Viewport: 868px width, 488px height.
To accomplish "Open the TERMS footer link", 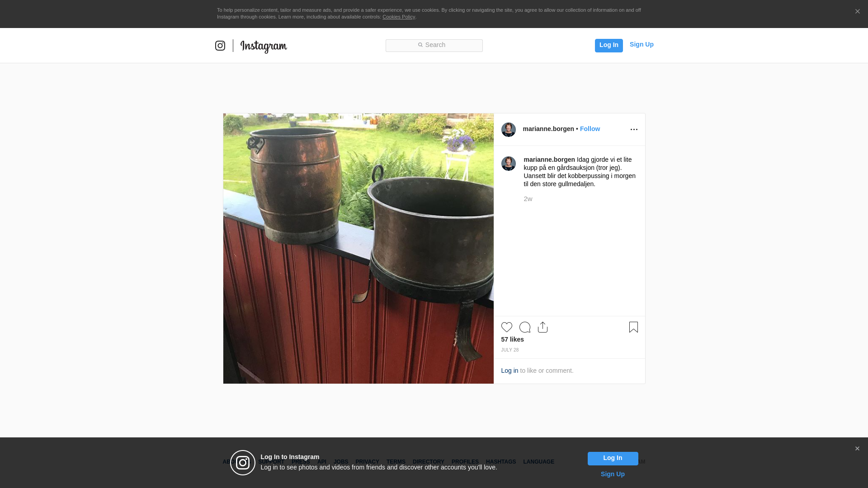I will point(396,462).
